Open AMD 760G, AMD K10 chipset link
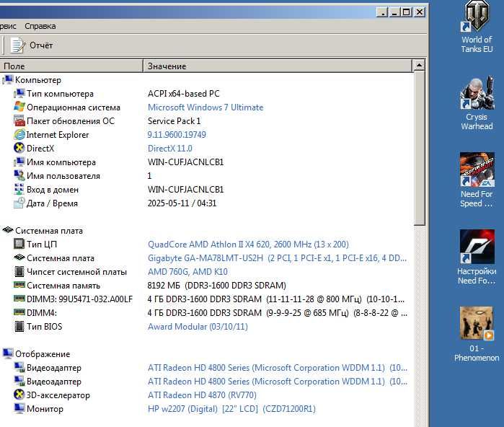The width and height of the screenshot is (504, 427). (x=187, y=272)
